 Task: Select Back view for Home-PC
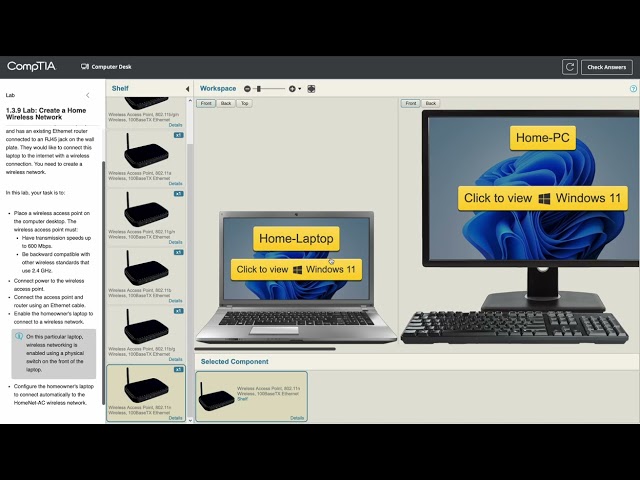431,103
